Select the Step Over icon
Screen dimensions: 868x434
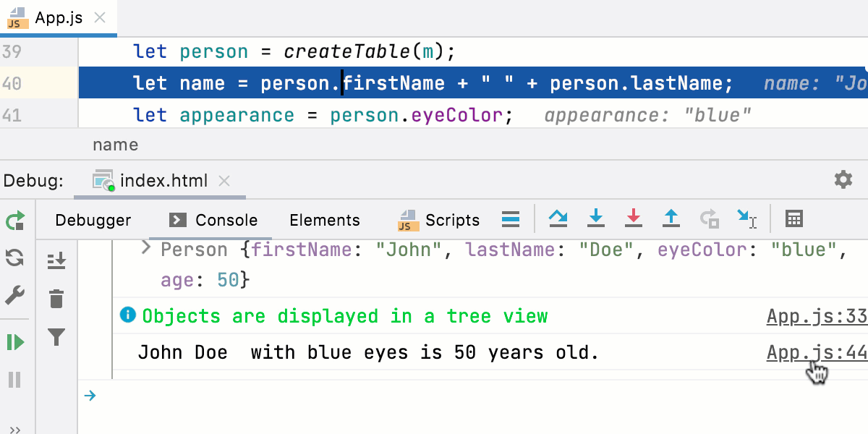point(558,218)
